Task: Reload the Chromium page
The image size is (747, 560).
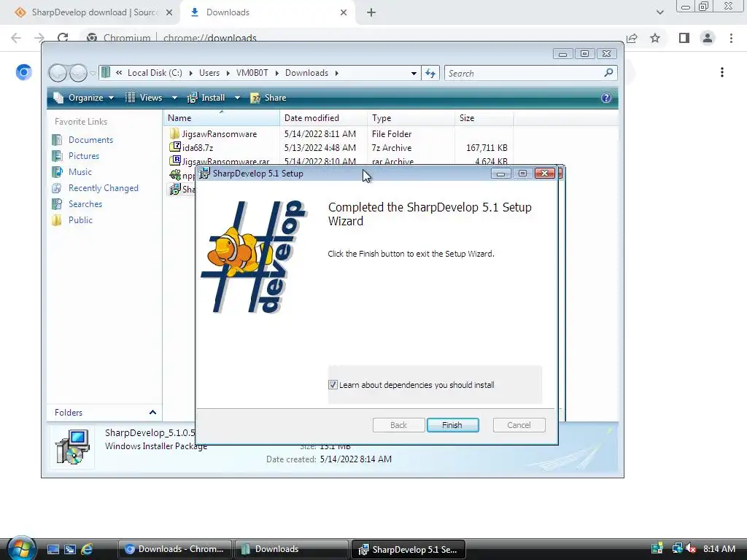Action: pyautogui.click(x=63, y=38)
